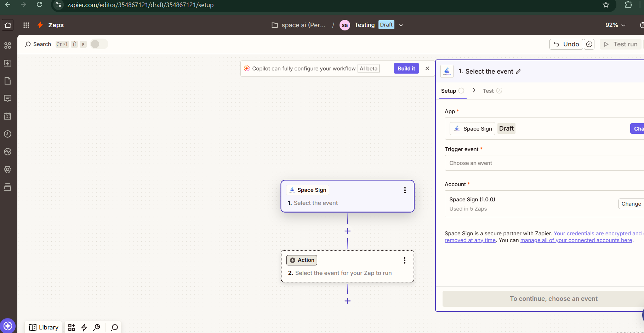
Task: Open the settings gear sidebar icon
Action: pos(8,169)
